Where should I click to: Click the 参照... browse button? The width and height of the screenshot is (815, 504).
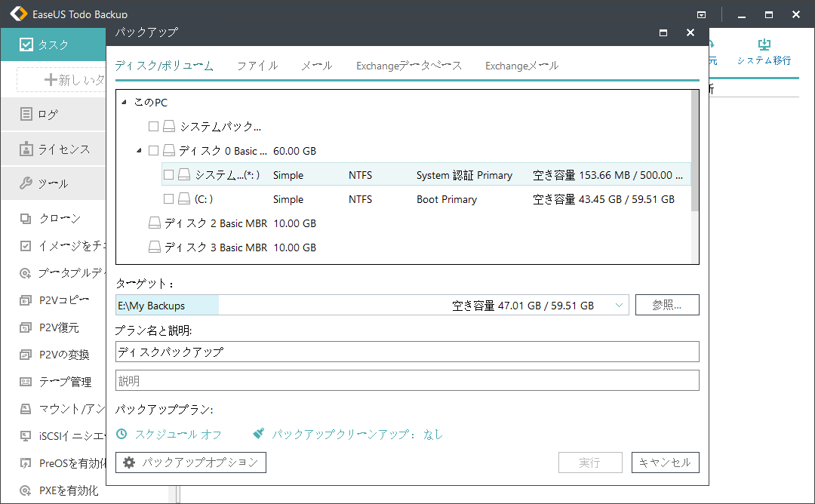pos(667,305)
